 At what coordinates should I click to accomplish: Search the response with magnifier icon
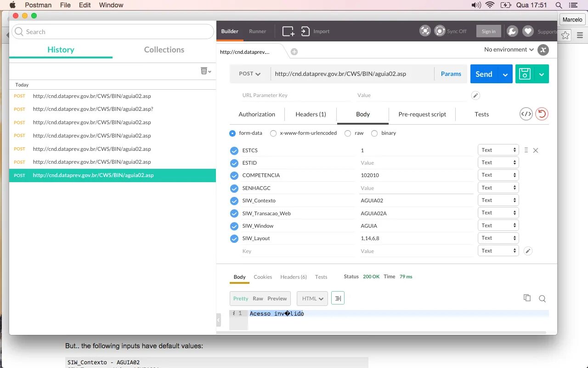coord(542,299)
